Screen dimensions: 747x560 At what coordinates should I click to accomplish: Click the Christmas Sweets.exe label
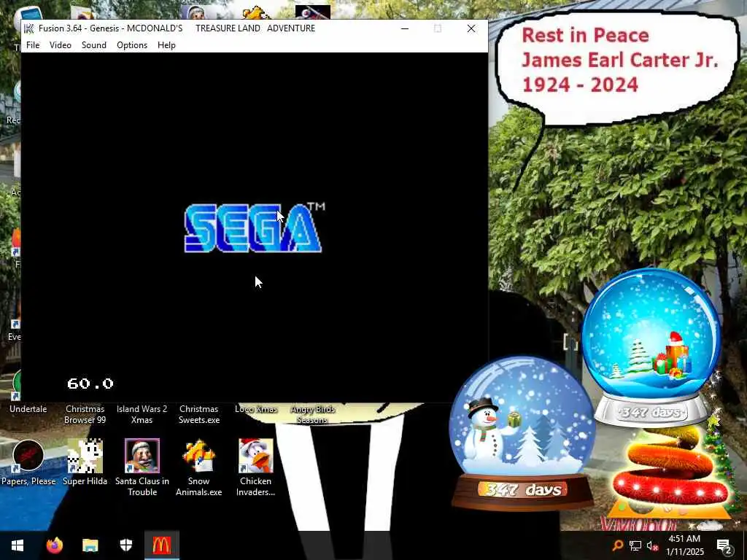(x=198, y=414)
